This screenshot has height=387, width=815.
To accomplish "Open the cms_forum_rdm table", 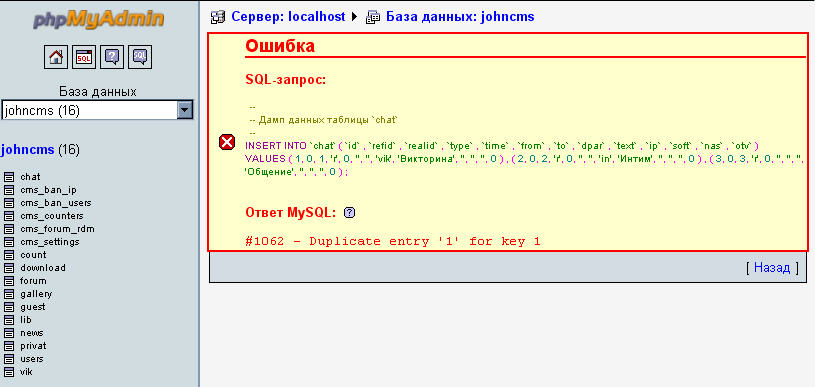I will pos(57,229).
